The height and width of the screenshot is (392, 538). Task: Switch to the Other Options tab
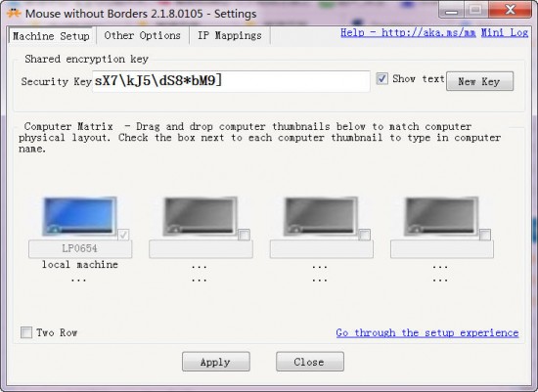pos(143,35)
